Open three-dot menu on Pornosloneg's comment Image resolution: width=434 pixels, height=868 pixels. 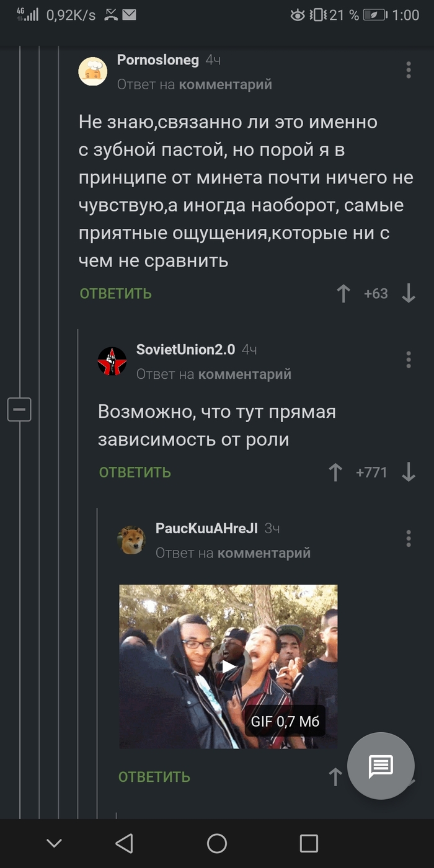pos(408,70)
